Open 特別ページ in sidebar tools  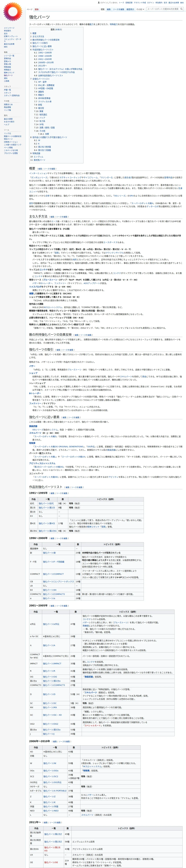click(8, 139)
